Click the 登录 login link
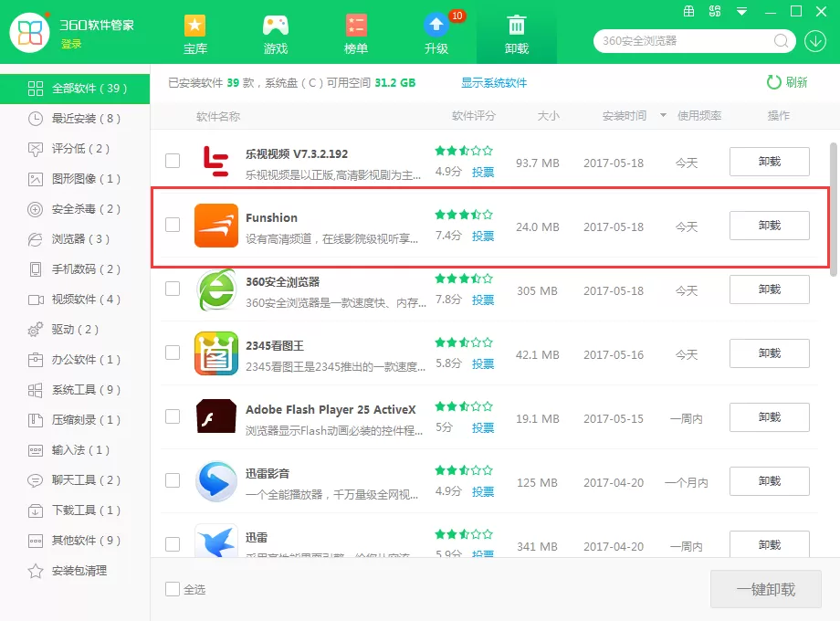840x621 pixels. tap(70, 44)
